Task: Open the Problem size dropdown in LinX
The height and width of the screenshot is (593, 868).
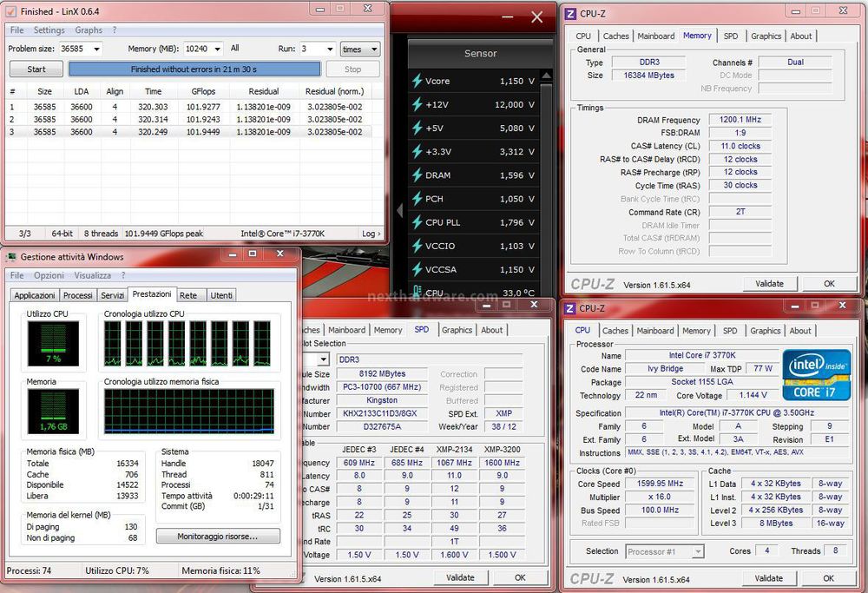Action: tap(96, 49)
